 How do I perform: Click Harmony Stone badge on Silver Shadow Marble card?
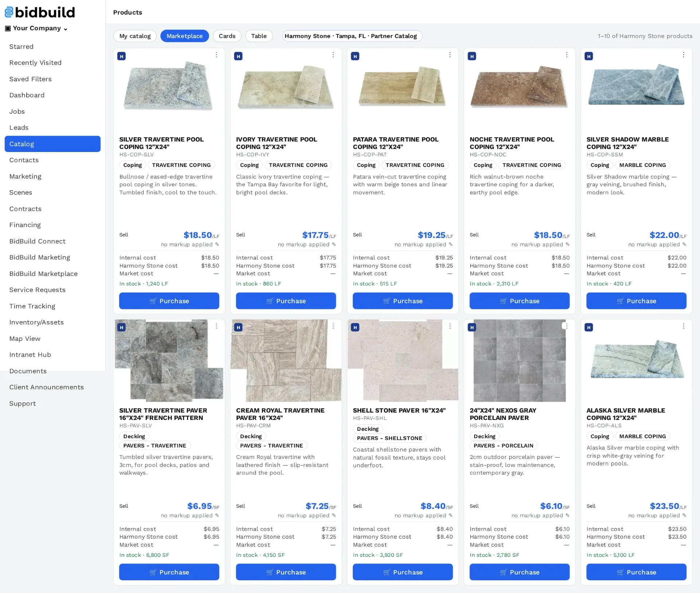588,56
